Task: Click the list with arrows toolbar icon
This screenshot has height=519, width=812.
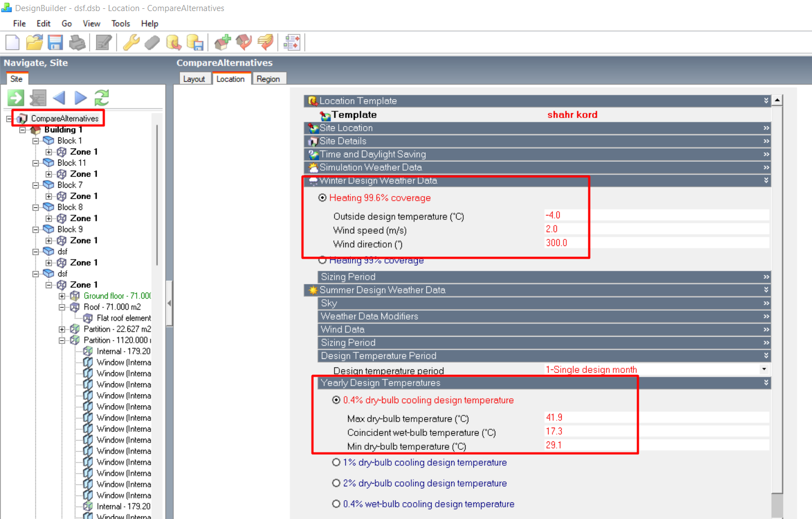Action: (292, 43)
